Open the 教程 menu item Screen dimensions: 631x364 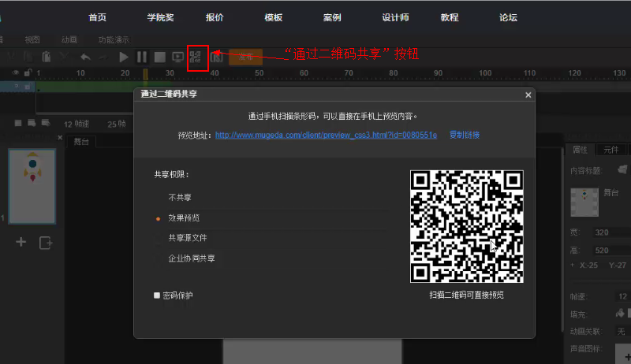[x=450, y=17]
